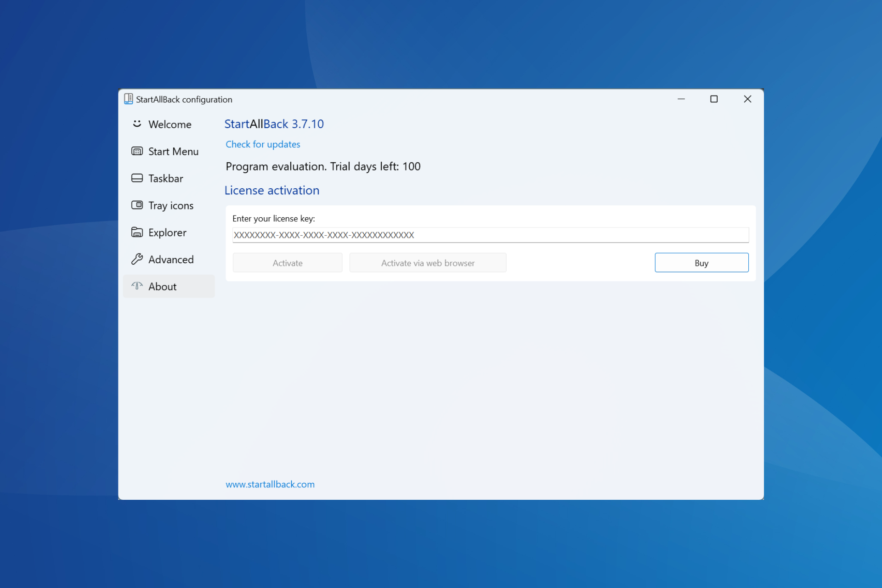Click the Welcome navigation icon
This screenshot has width=882, height=588.
tap(136, 124)
